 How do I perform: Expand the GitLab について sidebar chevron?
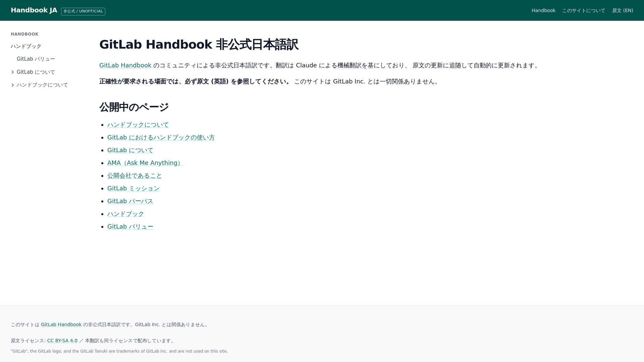point(13,72)
